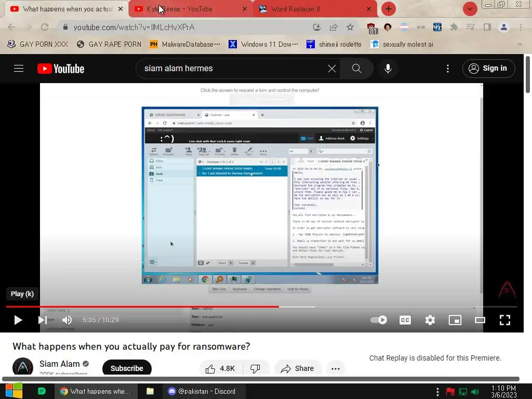The height and width of the screenshot is (399, 532).
Task: Open the red flag tray icon
Action: coord(450,392)
